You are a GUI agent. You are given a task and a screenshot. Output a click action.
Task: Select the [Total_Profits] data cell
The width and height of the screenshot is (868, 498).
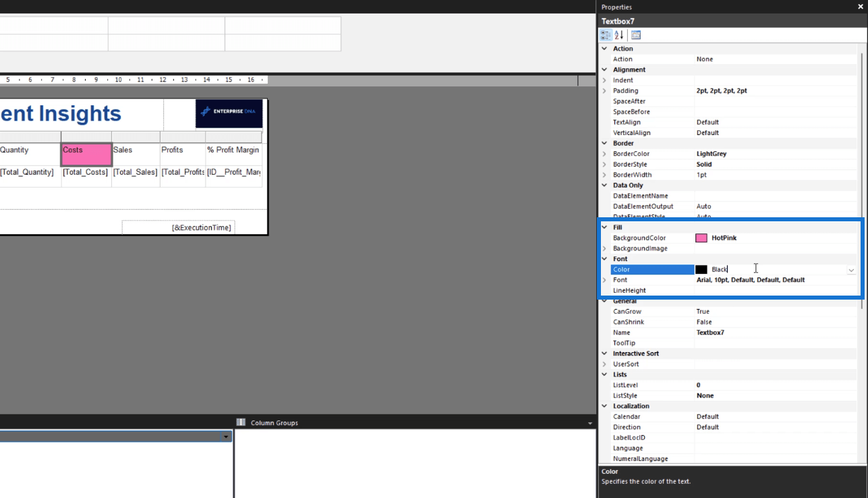tap(183, 177)
